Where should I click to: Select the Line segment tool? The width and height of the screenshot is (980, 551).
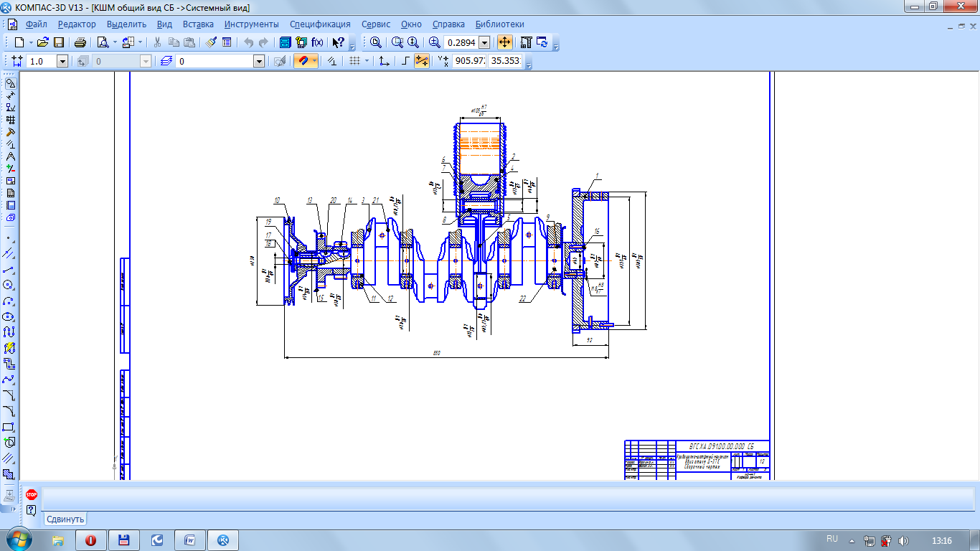click(x=9, y=269)
